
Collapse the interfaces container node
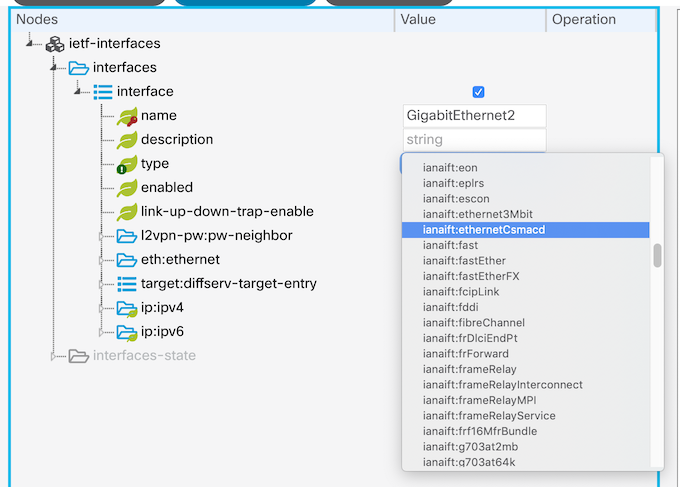54,67
